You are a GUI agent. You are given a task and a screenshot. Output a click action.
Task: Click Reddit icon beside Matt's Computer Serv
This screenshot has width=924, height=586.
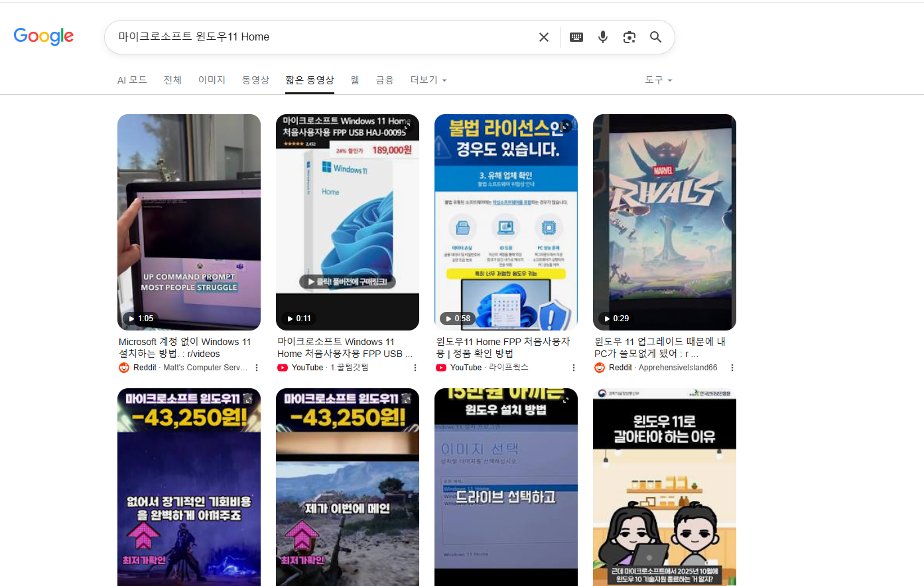point(124,368)
